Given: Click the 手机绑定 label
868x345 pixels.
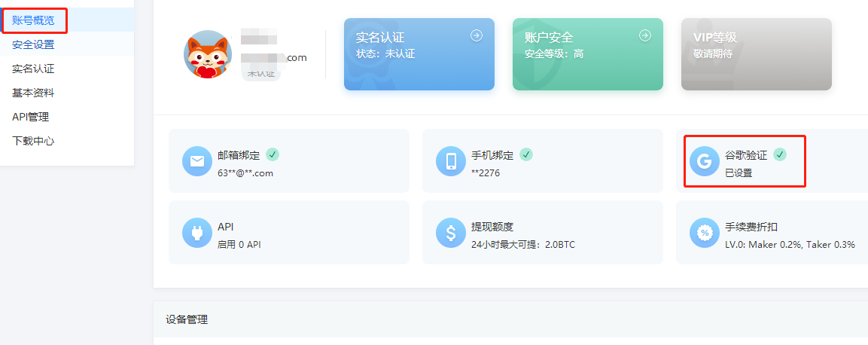Looking at the screenshot, I should coord(492,156).
